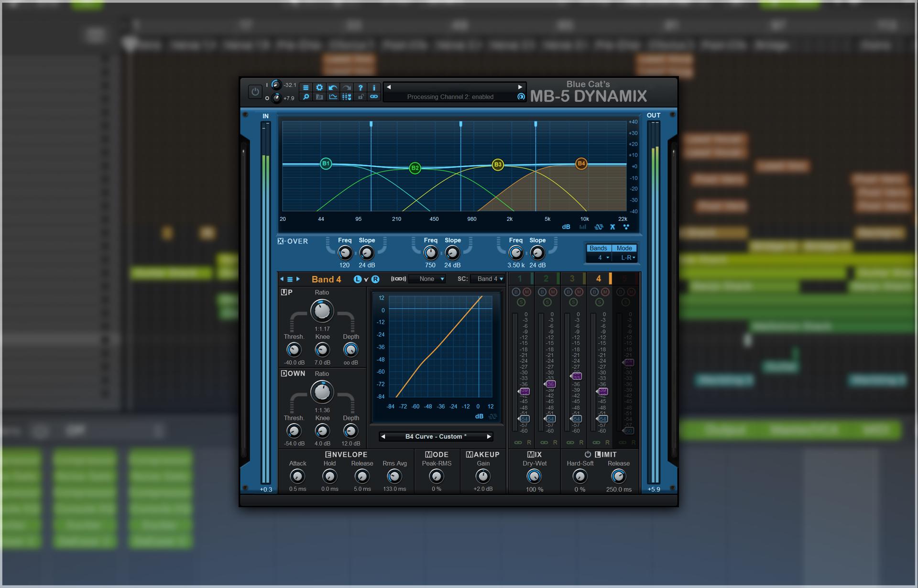
Task: Mute band 4 with M button
Action: (x=605, y=292)
